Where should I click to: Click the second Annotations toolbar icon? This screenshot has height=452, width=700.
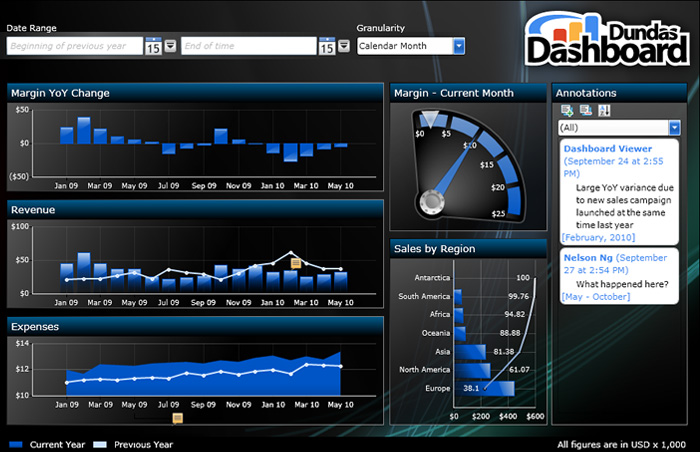click(x=585, y=111)
